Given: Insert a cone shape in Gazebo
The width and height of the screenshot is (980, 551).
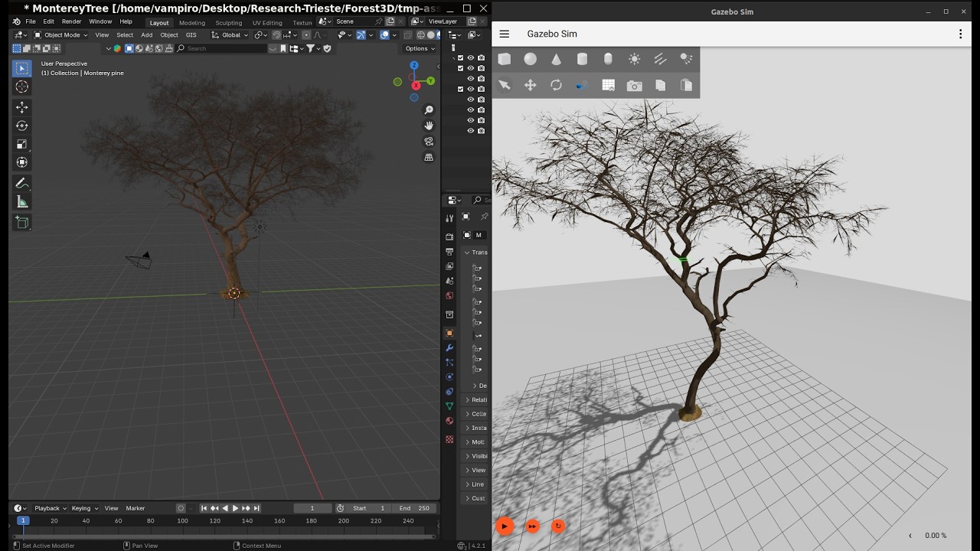Looking at the screenshot, I should coord(557,60).
